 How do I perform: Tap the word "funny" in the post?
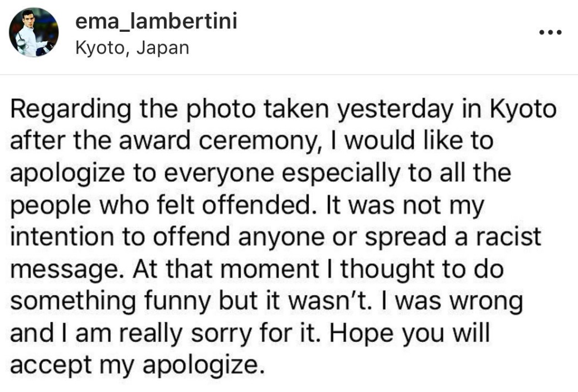[177, 301]
